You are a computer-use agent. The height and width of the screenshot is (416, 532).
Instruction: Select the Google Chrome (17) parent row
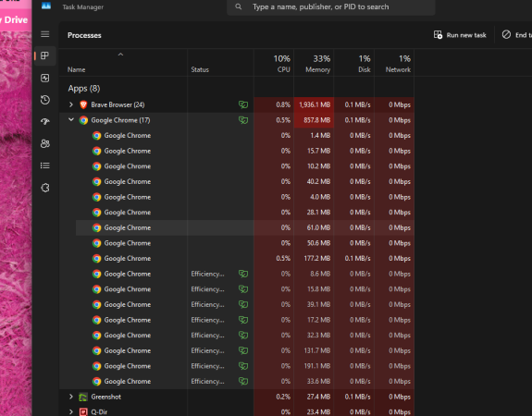click(x=237, y=120)
